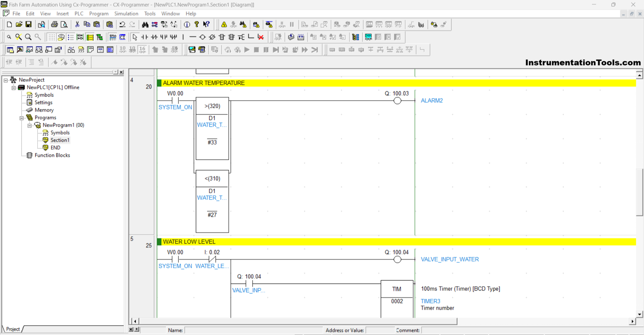Click the horizontal scrollbar of the diagram
This screenshot has height=335, width=644.
click(x=298, y=321)
